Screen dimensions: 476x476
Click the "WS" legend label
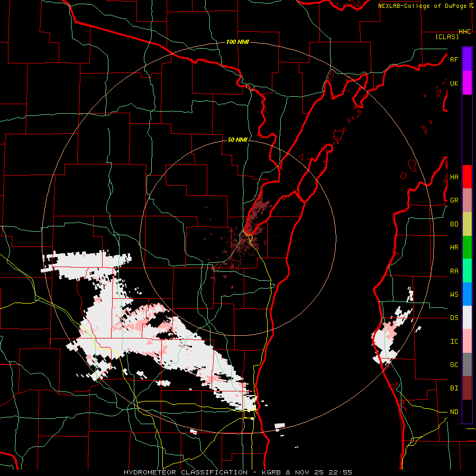click(x=454, y=295)
